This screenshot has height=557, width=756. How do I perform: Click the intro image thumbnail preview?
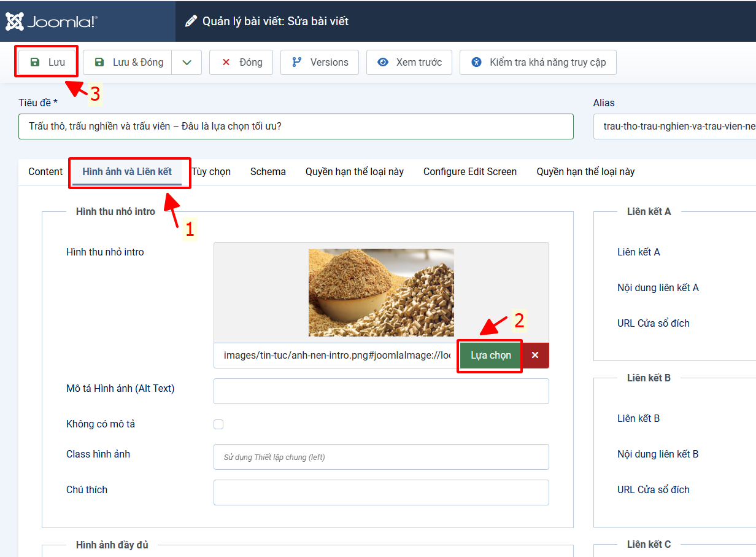(x=381, y=292)
